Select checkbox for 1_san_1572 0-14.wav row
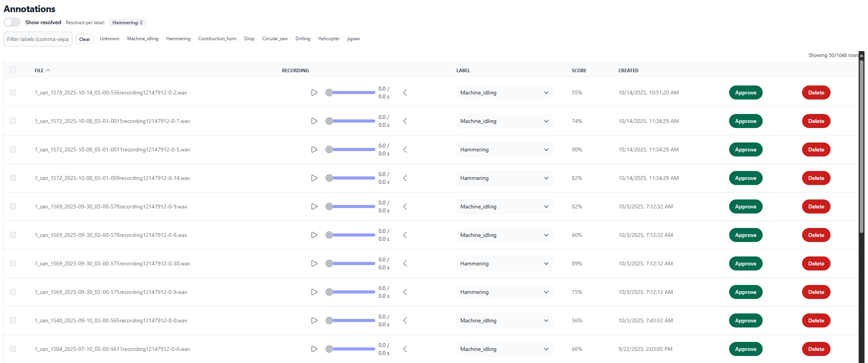This screenshot has height=363, width=868. 13,178
